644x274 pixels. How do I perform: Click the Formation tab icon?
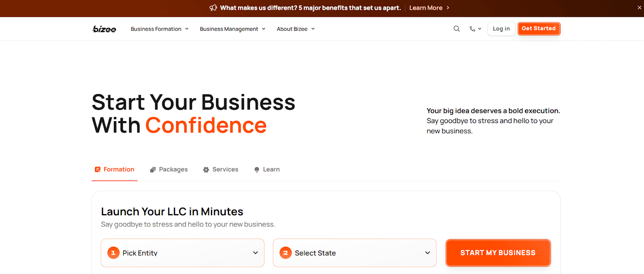[97, 170]
